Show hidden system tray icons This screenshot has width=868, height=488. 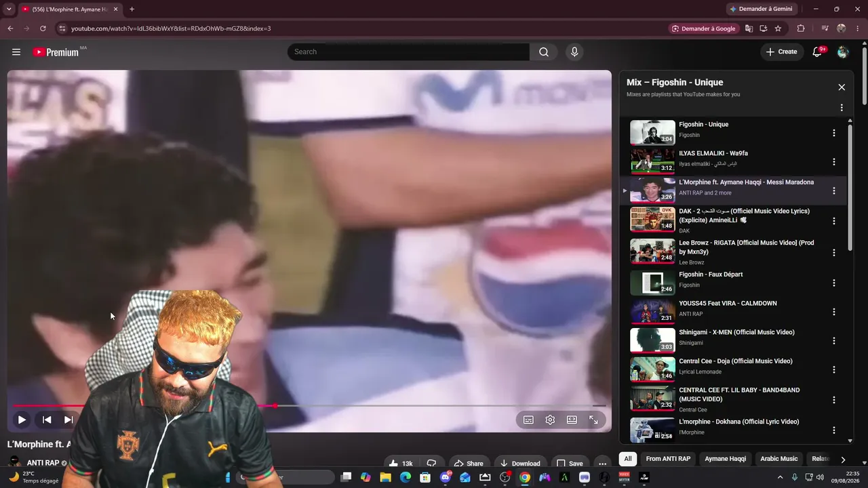point(780,477)
